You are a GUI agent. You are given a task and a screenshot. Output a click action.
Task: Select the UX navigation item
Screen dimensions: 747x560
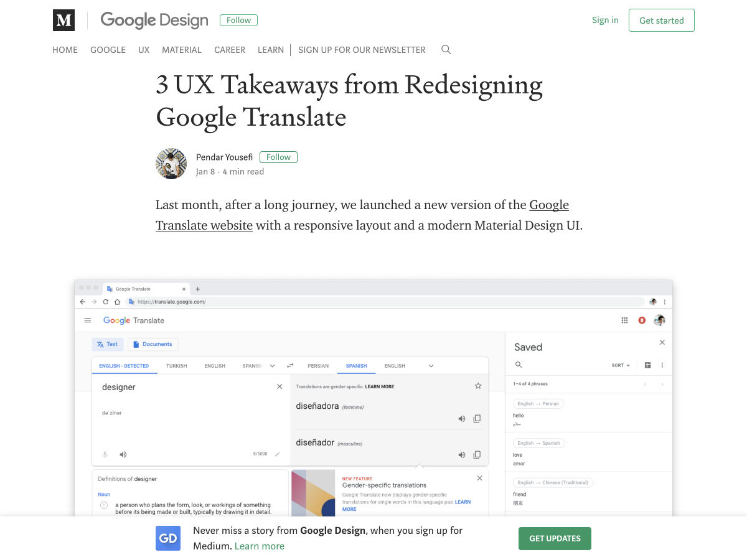(x=144, y=50)
